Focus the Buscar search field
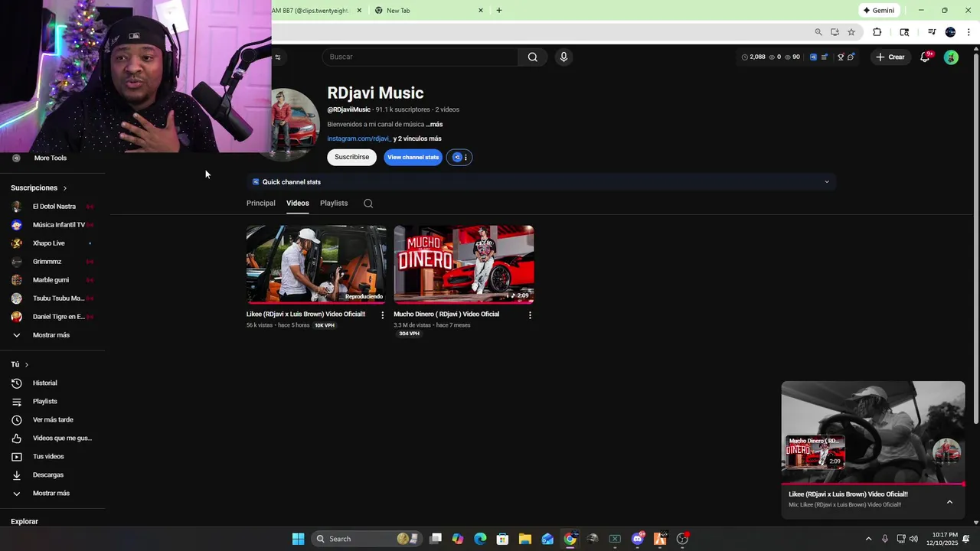Viewport: 980px width, 551px height. point(421,57)
